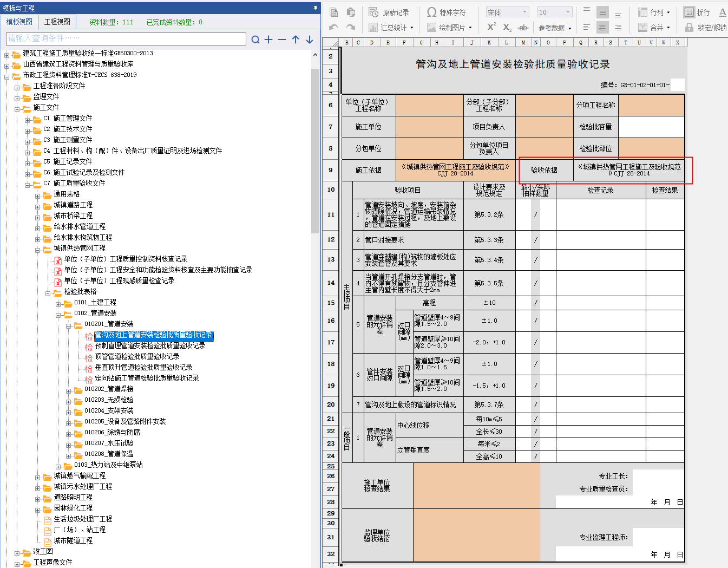Expand 建筑工程施工质量验收统一标准GB50300-2013 node
The width and height of the screenshot is (728, 568).
pos(7,55)
